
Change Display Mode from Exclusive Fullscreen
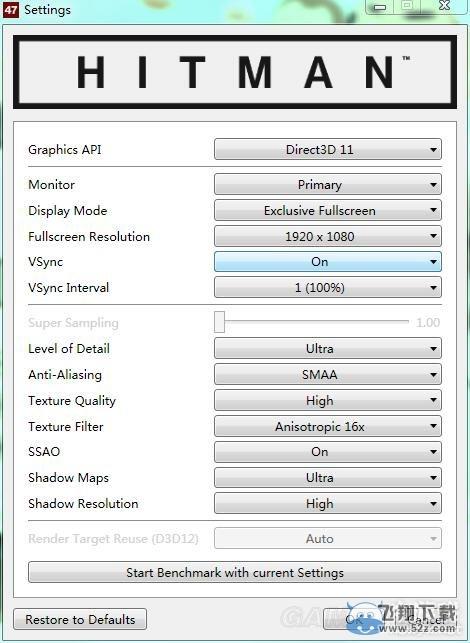coord(327,210)
